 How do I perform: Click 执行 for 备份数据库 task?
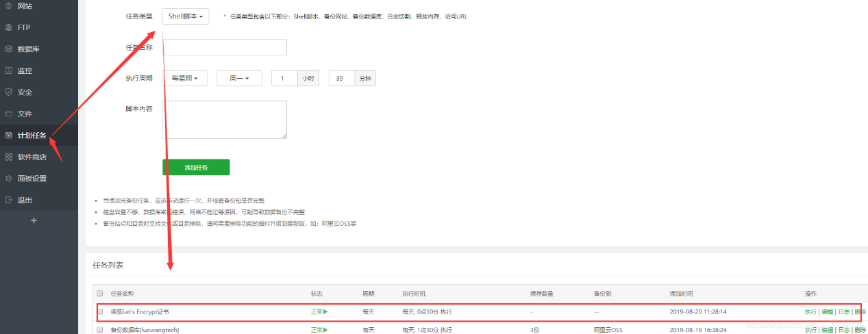click(810, 329)
